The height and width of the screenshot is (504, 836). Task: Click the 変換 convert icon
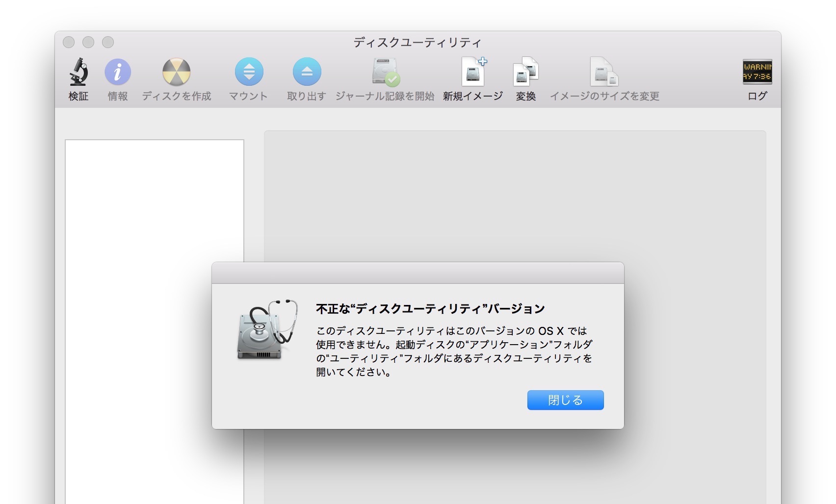coord(525,72)
